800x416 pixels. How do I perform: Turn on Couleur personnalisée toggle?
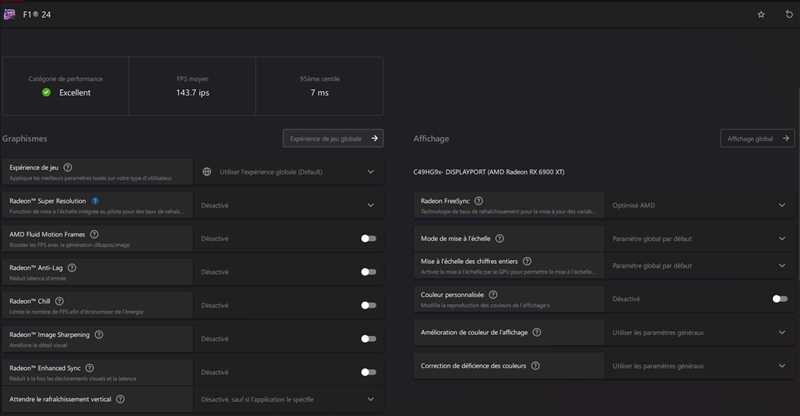pos(780,298)
